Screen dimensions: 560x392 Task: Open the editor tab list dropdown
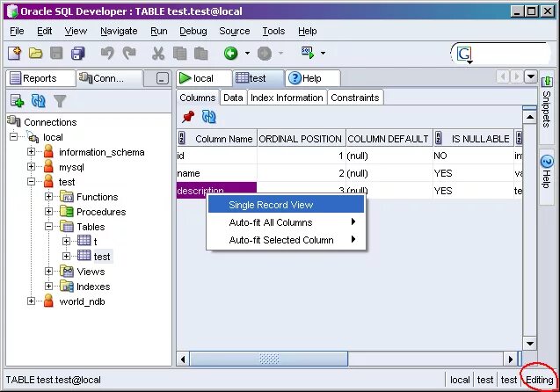(531, 76)
